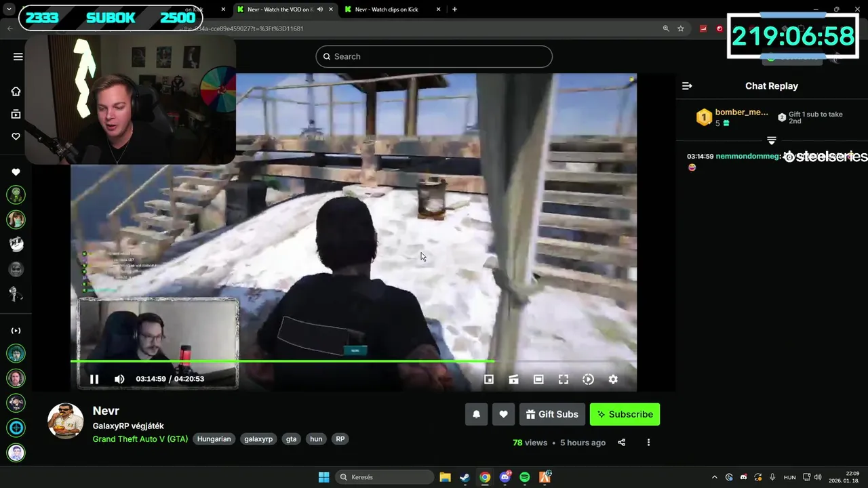Open second followed channel avatar in sidebar
Image resolution: width=868 pixels, height=488 pixels.
[x=16, y=220]
